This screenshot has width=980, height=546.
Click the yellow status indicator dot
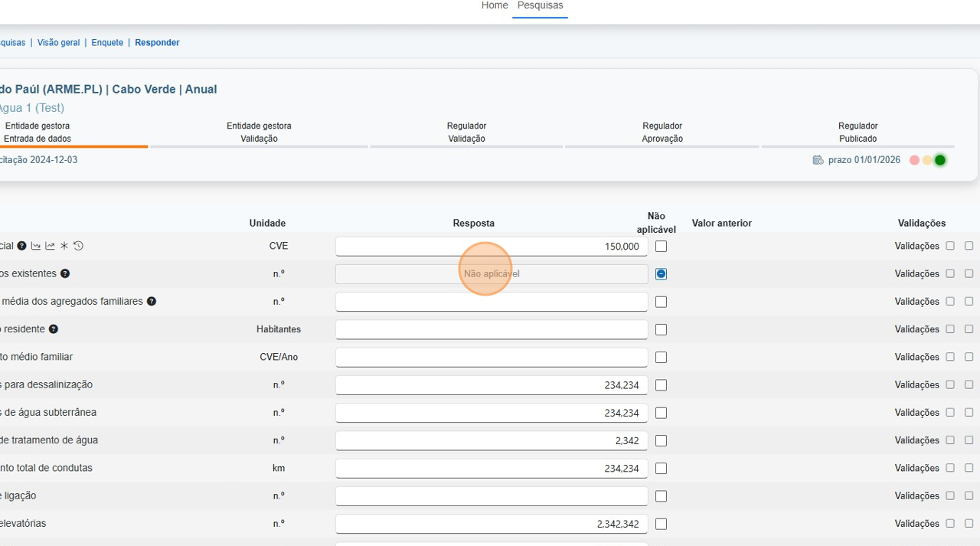coord(927,160)
